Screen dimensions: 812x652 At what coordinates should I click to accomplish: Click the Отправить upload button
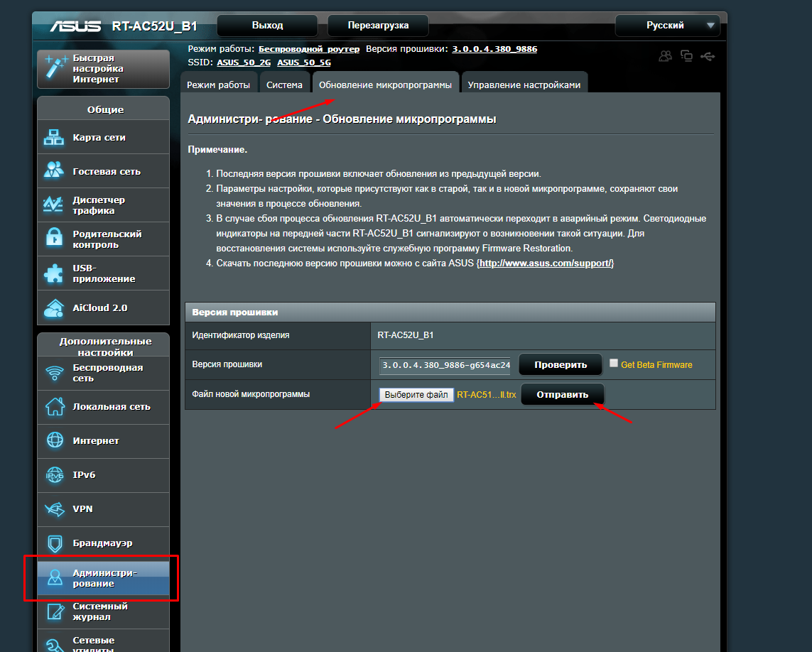tap(562, 395)
